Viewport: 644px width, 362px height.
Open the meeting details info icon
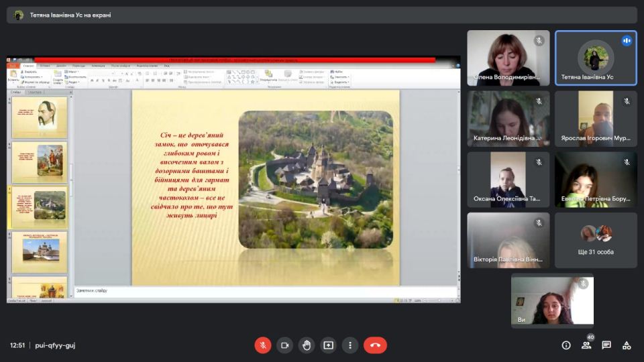point(566,345)
